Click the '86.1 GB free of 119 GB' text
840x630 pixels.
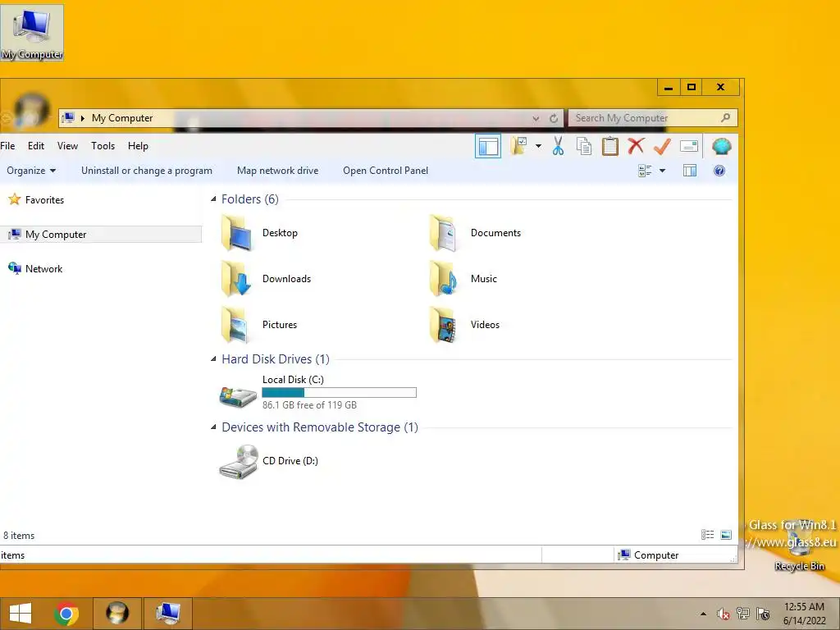click(x=309, y=405)
